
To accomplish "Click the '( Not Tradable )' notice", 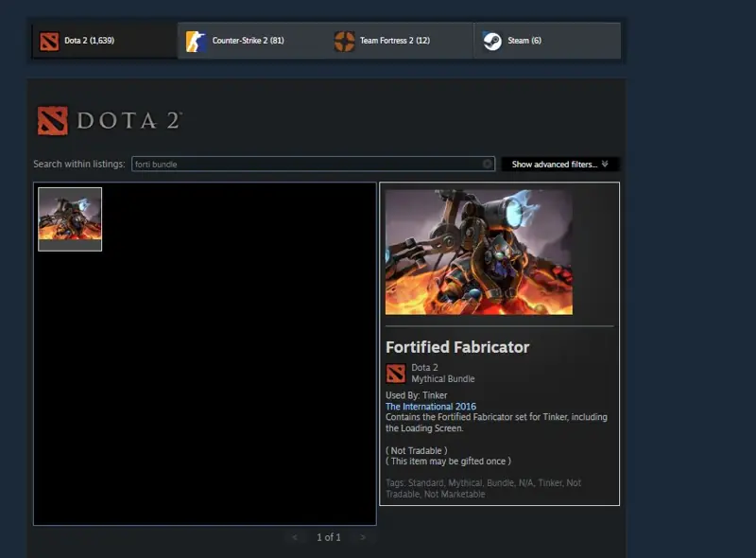I will click(x=417, y=450).
